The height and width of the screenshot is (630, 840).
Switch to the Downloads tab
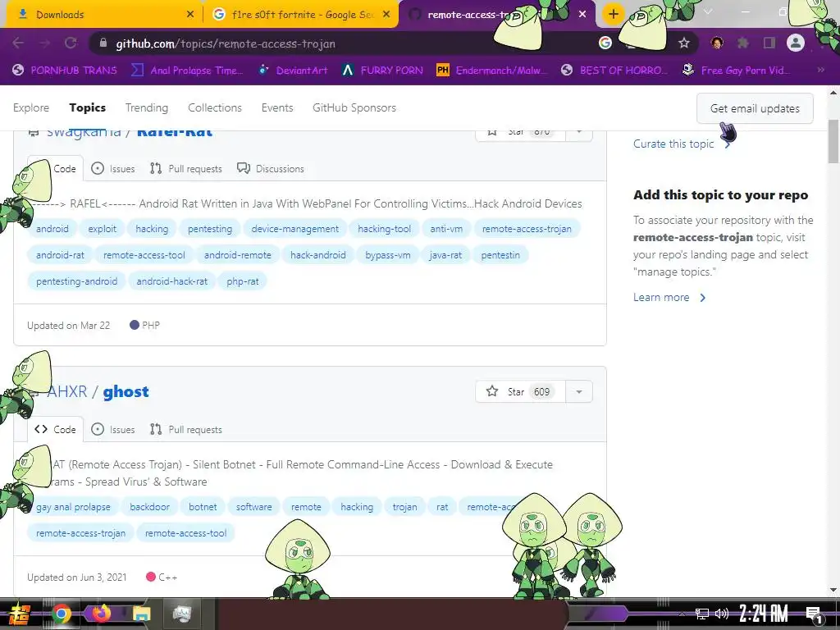coord(102,15)
